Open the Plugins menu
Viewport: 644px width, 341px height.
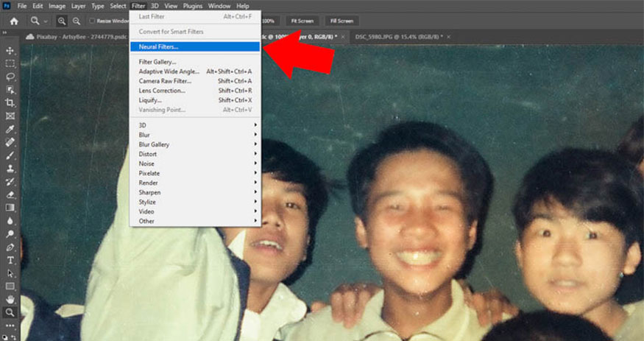(x=193, y=6)
